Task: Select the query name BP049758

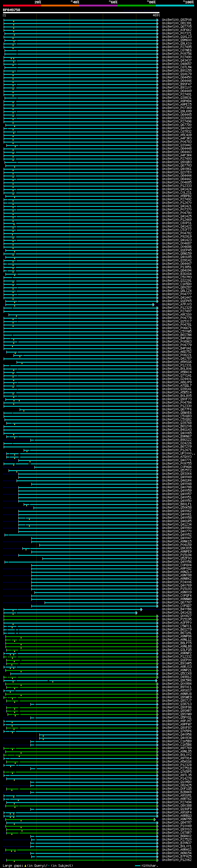Action: 11,10
